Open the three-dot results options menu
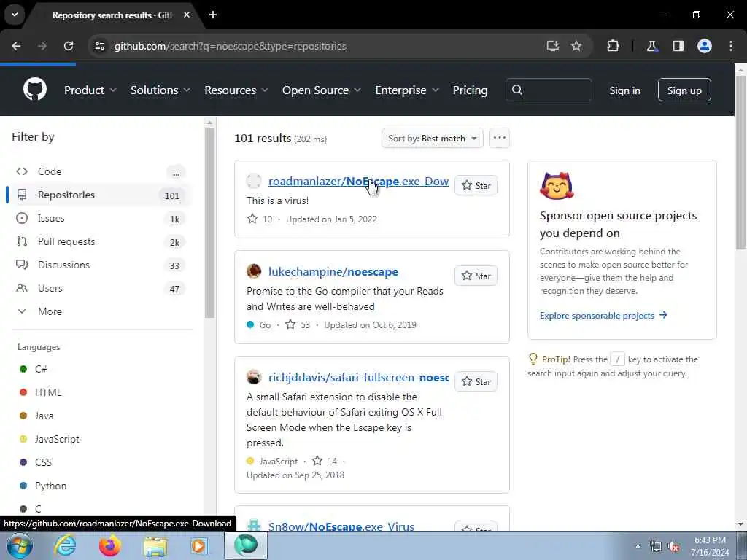747x560 pixels. (499, 138)
